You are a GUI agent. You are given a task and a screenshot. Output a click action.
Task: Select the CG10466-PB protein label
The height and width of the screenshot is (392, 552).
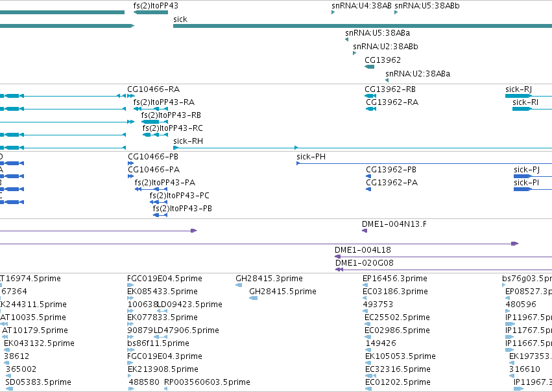click(x=153, y=157)
